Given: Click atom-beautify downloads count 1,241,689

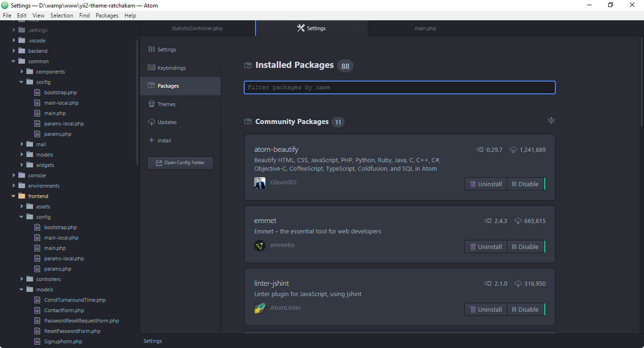Looking at the screenshot, I should point(532,150).
